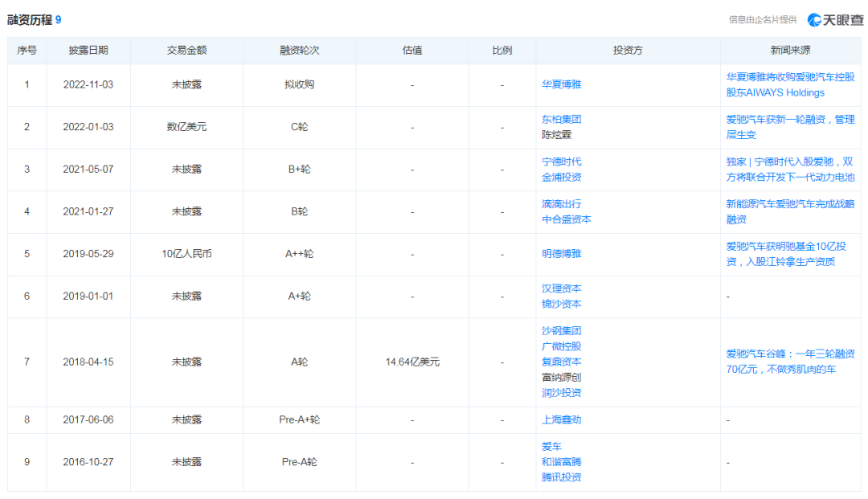This screenshot has height=499, width=868.
Task: Open investor link 复鼎资本
Action: (561, 362)
